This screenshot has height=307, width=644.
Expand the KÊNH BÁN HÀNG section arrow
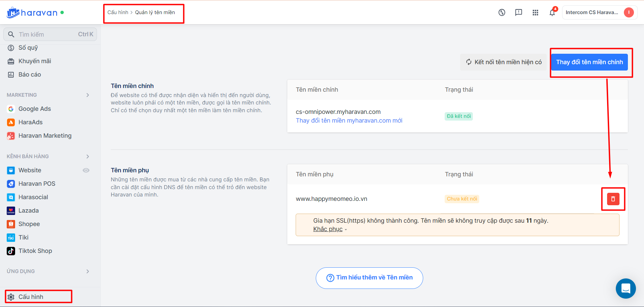click(x=88, y=157)
